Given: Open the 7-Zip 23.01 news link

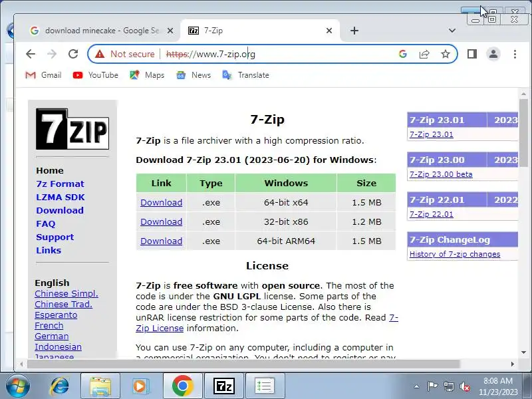Looking at the screenshot, I should pos(431,134).
